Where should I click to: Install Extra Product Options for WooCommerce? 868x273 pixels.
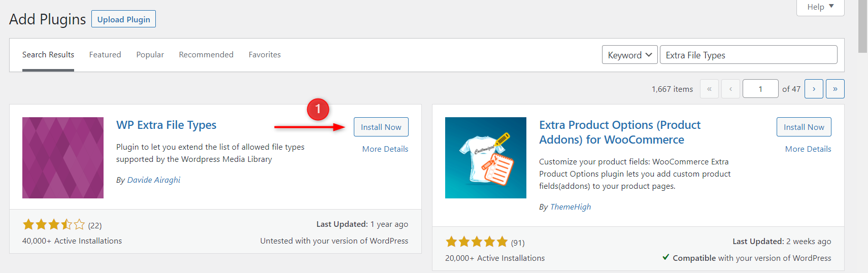pos(804,127)
